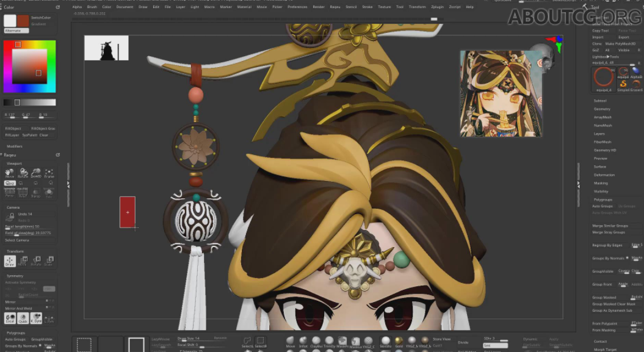Expand the Geometry section
The image size is (644, 352).
(x=602, y=109)
